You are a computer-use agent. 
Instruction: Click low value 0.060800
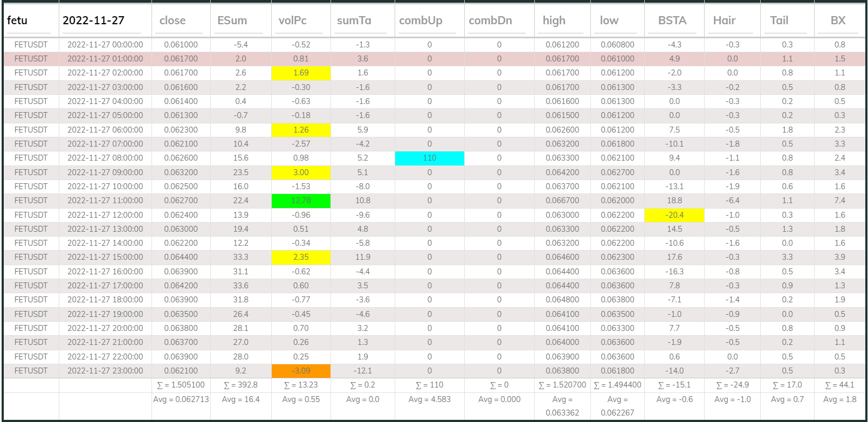coord(617,45)
